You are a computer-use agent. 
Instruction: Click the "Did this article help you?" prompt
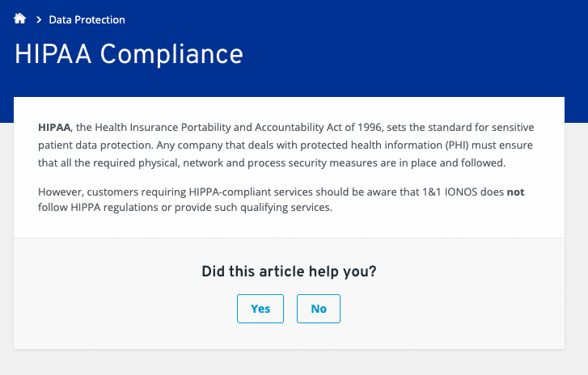click(x=289, y=272)
